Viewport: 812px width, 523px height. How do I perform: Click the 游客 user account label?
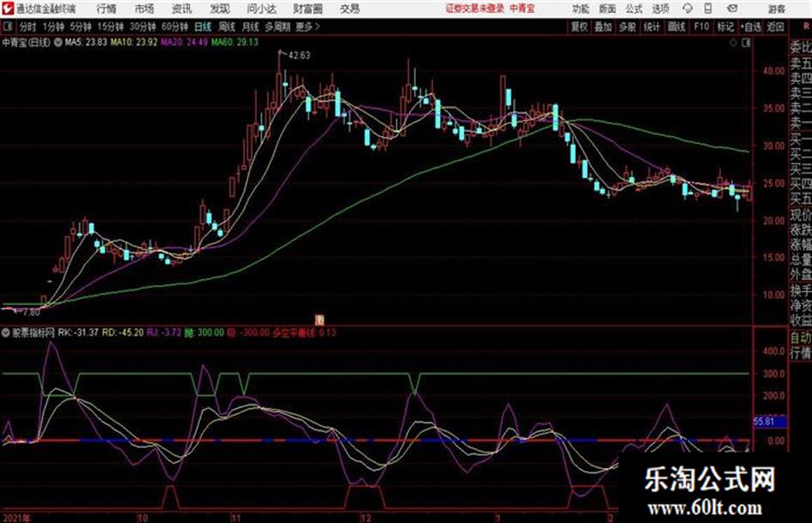[776, 9]
